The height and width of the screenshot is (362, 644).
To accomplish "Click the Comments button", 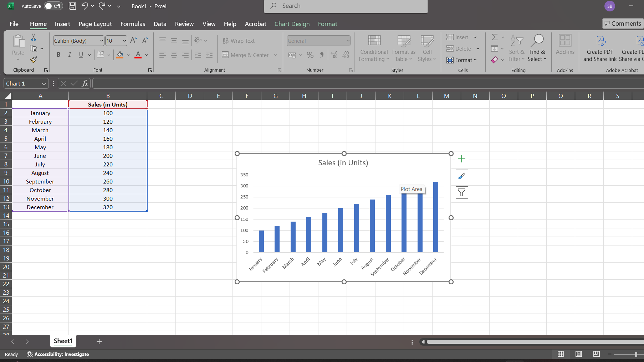I will pyautogui.click(x=623, y=24).
